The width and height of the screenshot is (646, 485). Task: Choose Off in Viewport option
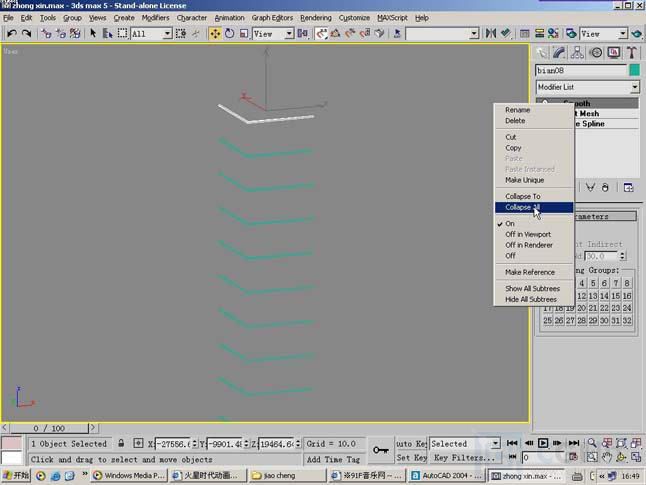click(x=534, y=234)
